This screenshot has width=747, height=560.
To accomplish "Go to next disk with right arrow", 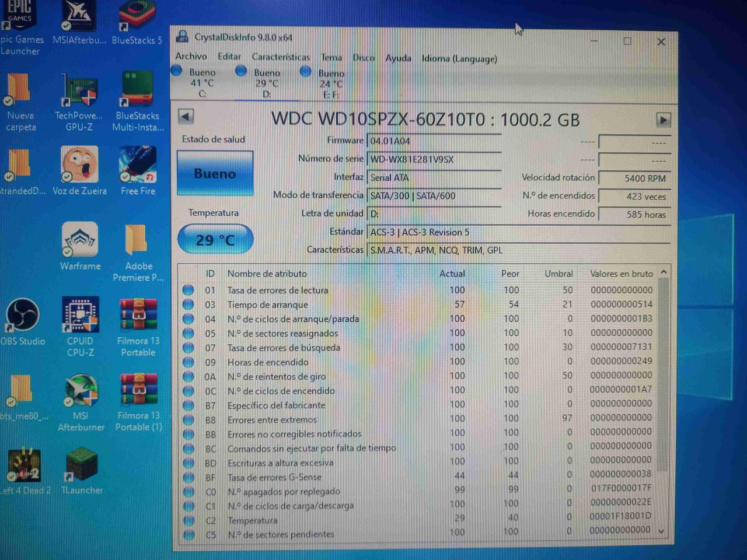I will tap(663, 120).
